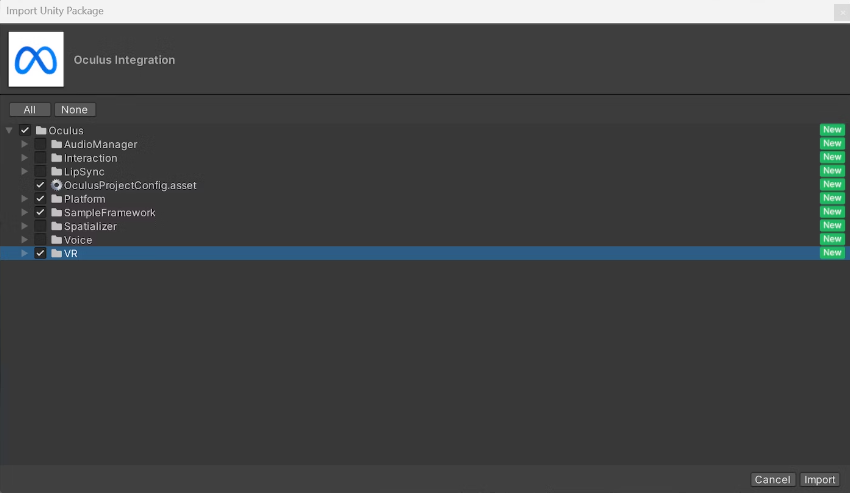Click the AudioManager folder icon
Image resolution: width=850 pixels, height=493 pixels.
[56, 144]
